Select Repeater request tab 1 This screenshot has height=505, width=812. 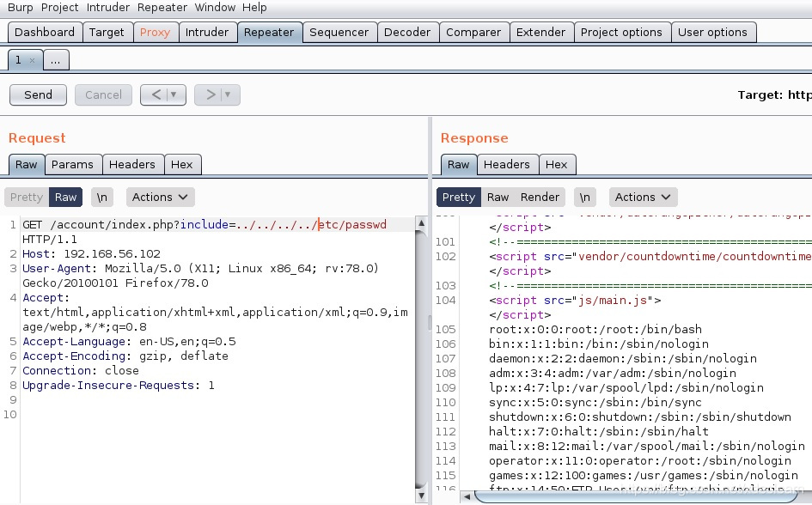click(18, 60)
